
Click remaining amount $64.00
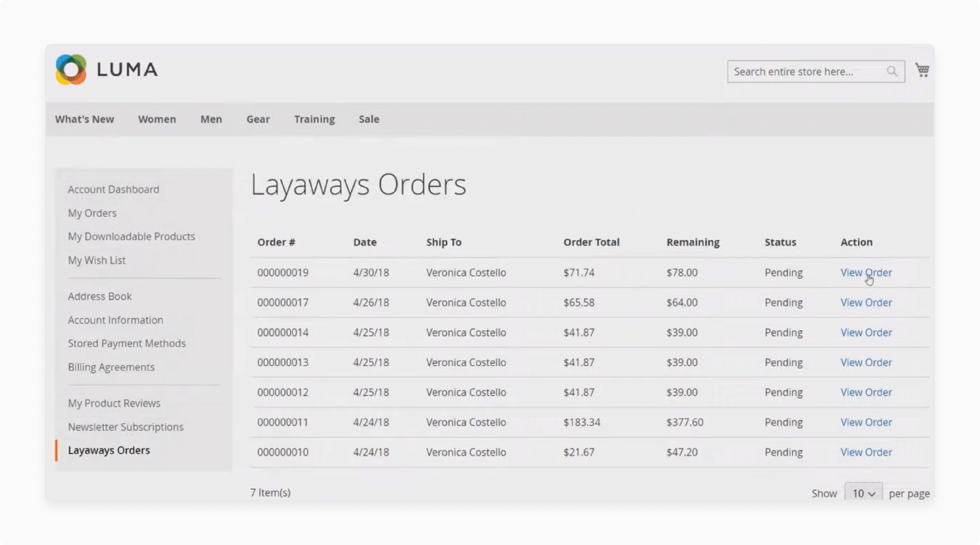click(x=682, y=303)
